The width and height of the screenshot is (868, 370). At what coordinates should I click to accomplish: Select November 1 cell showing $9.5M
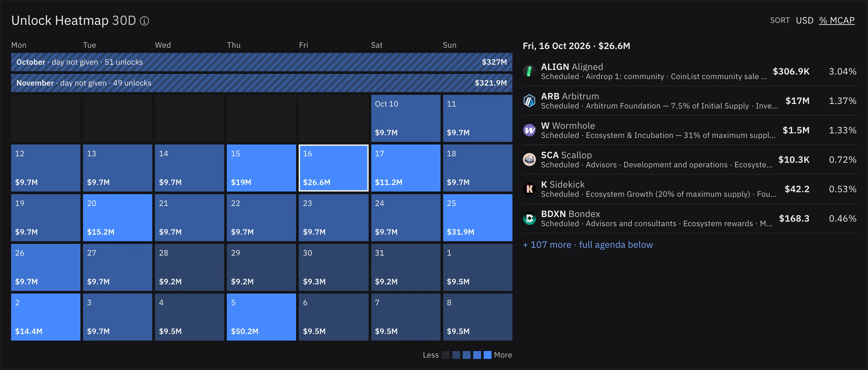pos(477,267)
